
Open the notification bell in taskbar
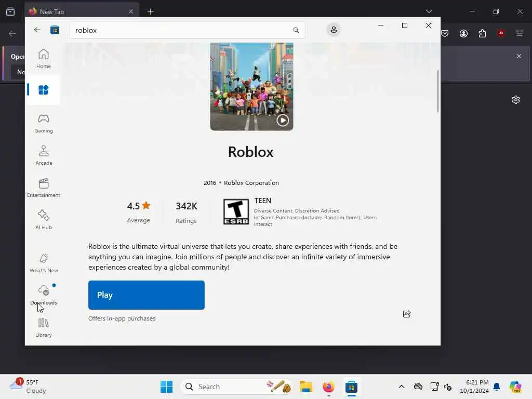coord(497,387)
